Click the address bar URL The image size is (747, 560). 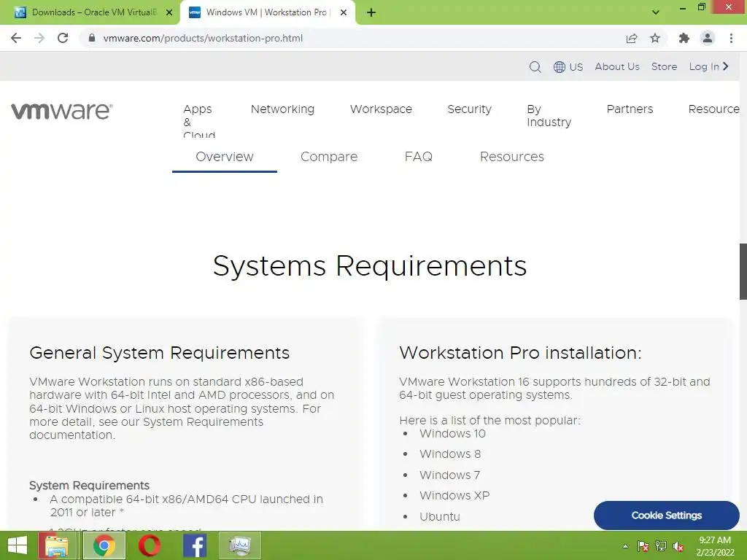pos(203,38)
